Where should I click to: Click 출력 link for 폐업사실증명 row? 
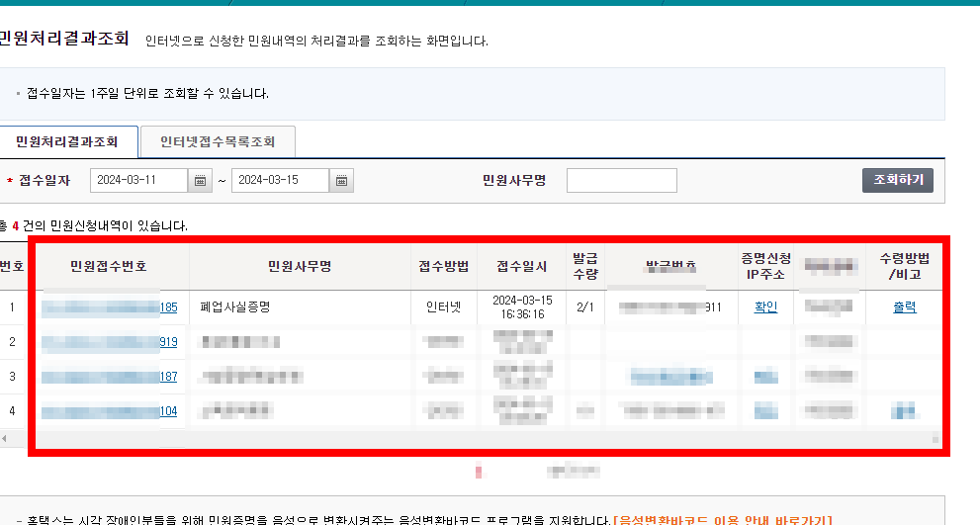[x=905, y=306]
